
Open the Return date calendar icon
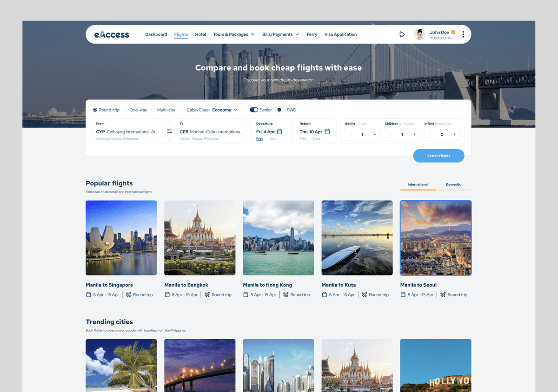click(327, 132)
